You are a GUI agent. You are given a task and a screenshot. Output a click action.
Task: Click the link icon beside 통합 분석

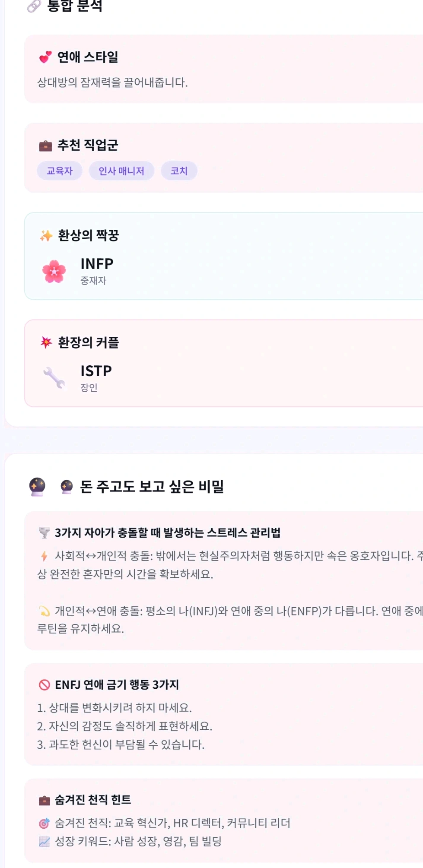(34, 6)
